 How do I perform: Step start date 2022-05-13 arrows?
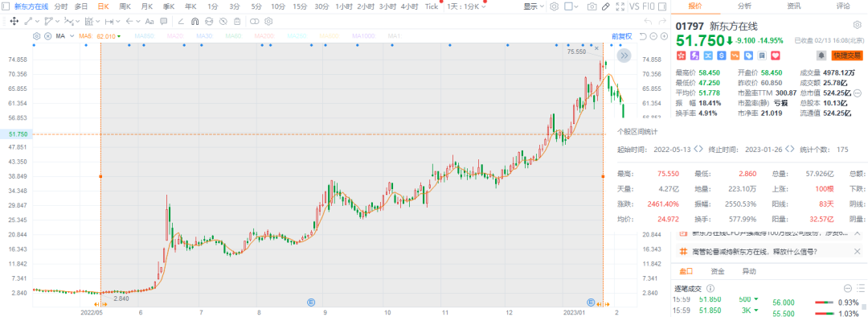click(x=698, y=150)
